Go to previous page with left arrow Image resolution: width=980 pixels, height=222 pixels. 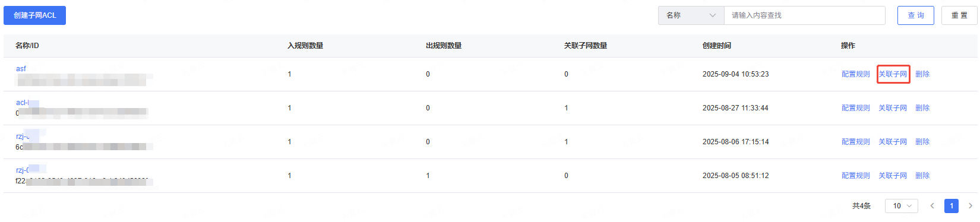(932, 206)
